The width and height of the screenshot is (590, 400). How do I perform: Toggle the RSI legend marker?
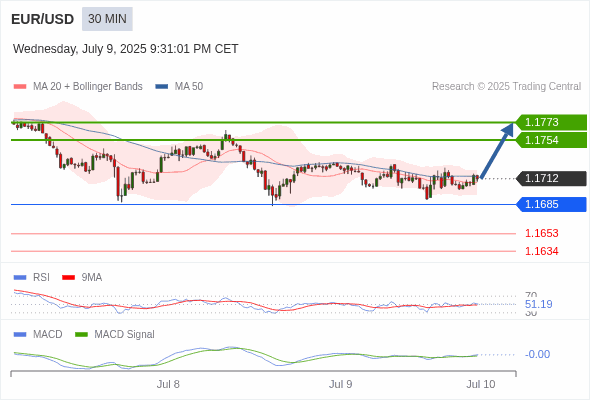click(x=20, y=278)
